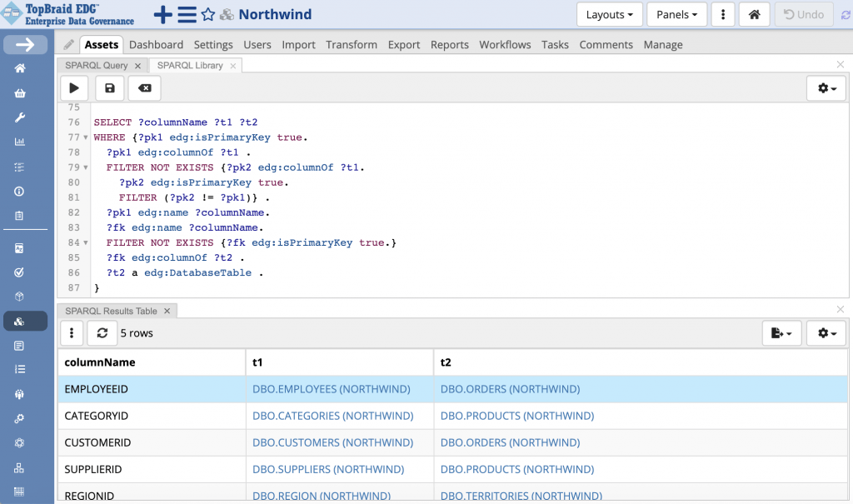Click the refresh icon beside Undo
Image resolution: width=853 pixels, height=504 pixels.
tap(846, 15)
